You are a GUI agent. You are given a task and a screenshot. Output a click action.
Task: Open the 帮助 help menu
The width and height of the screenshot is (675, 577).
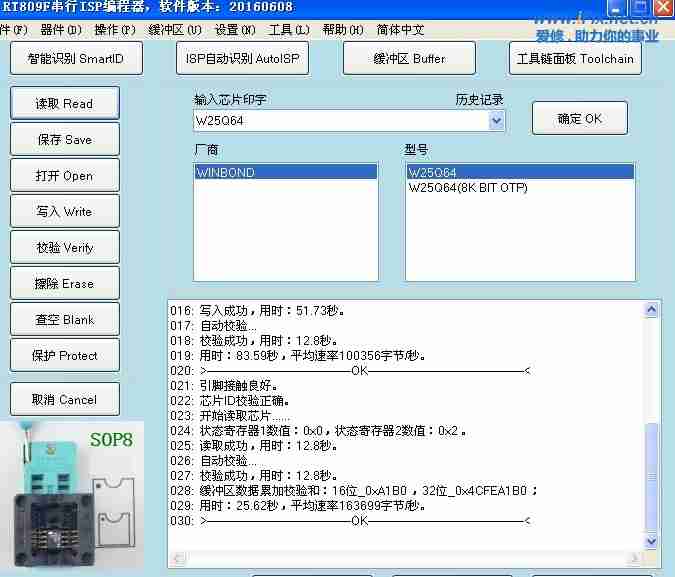pos(343,30)
